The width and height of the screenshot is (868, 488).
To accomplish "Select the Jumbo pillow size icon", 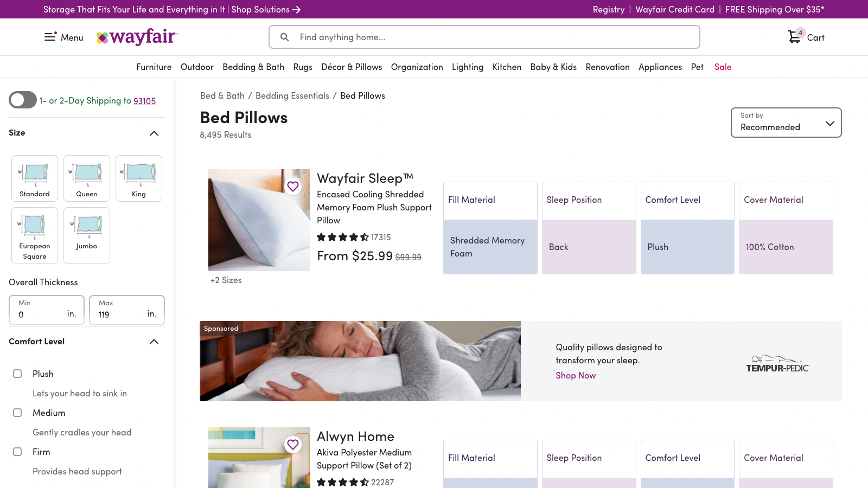I will click(x=87, y=235).
